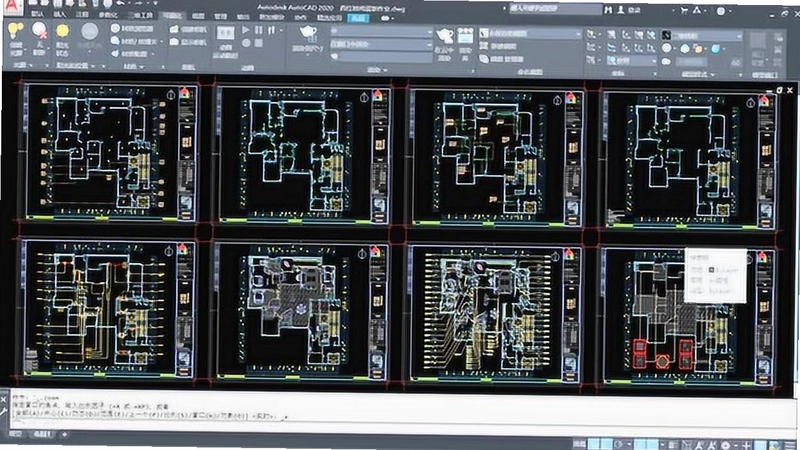Expand the Render panel title arrow
Screen dimensions: 800x450
(x=385, y=70)
